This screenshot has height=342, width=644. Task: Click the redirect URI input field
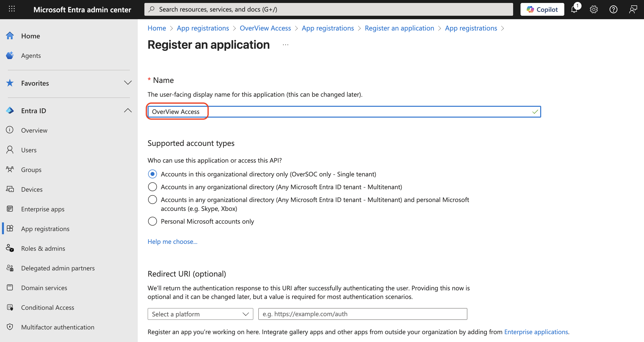coord(362,314)
